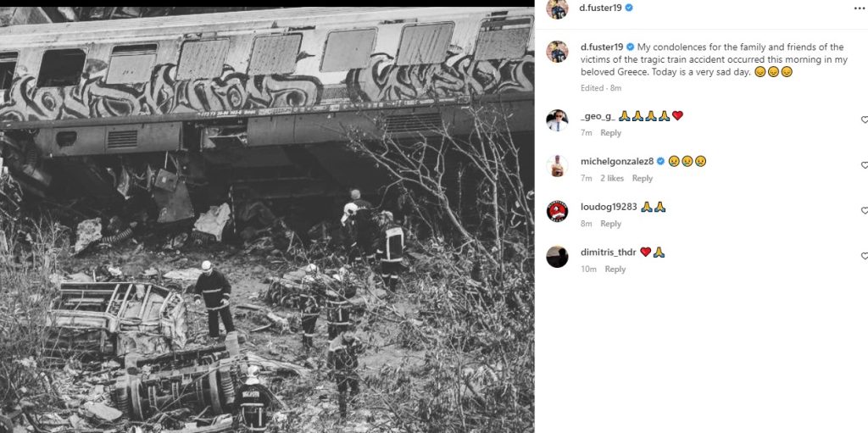Viewport: 868px width, 433px height.
Task: Reply to michelgonzalez8's comment
Action: [x=643, y=178]
